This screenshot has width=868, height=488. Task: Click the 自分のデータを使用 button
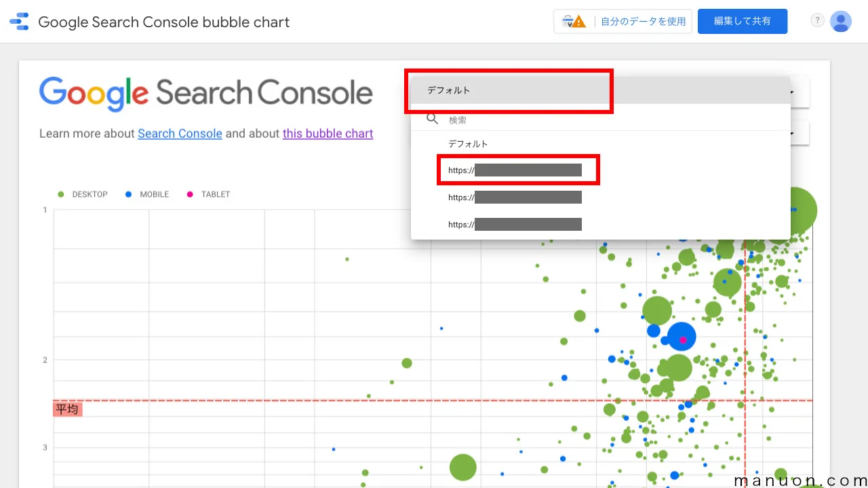(x=643, y=22)
